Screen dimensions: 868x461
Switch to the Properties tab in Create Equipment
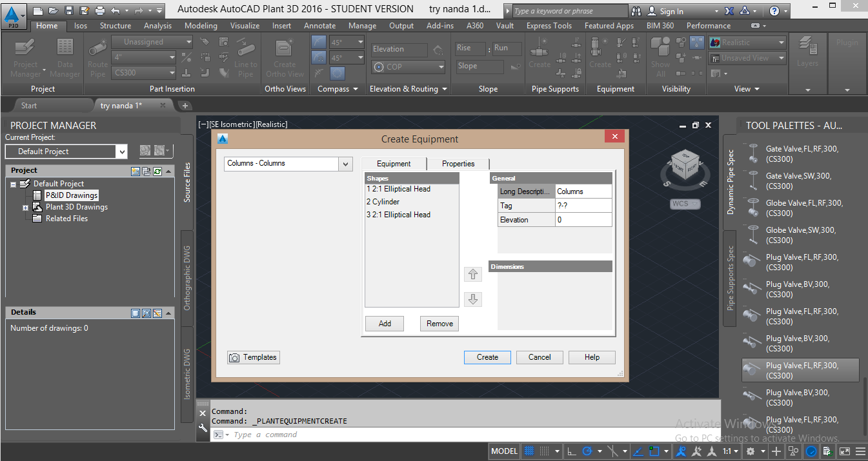[x=458, y=163]
